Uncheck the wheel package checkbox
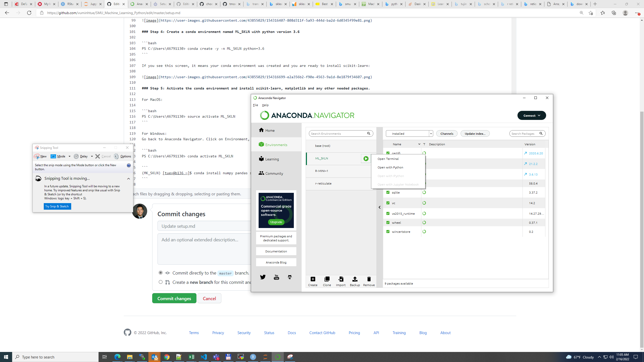The image size is (644, 362). click(x=388, y=222)
